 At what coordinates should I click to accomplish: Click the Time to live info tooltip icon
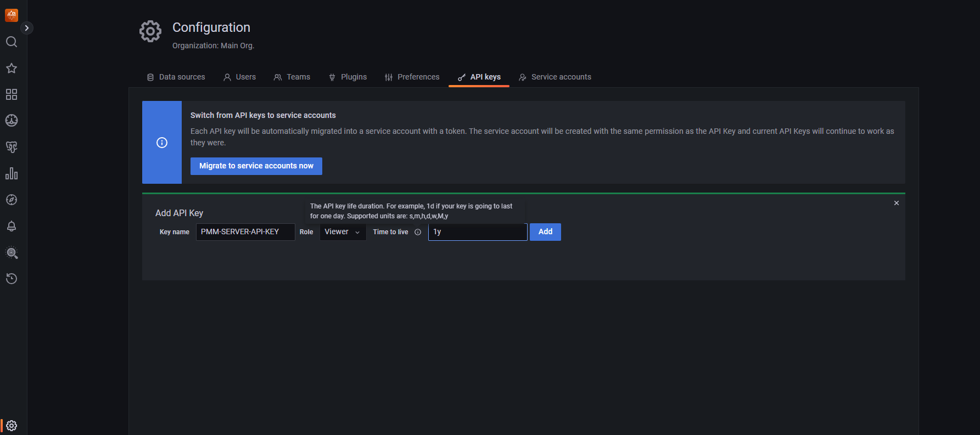point(418,232)
